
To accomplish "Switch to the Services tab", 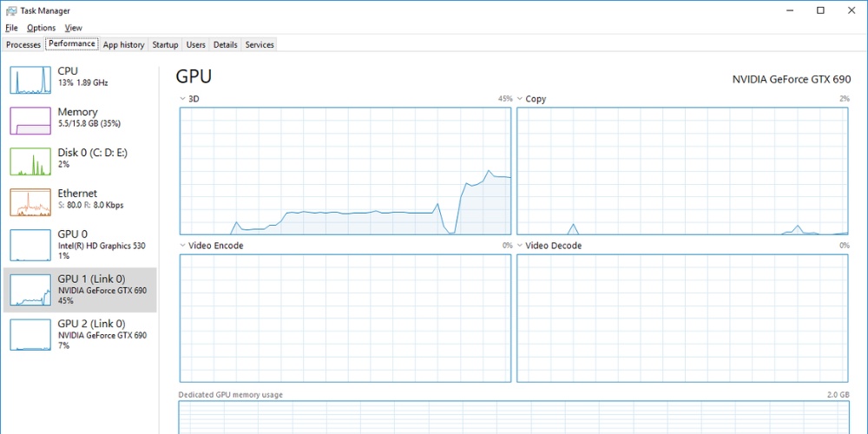I will (x=260, y=45).
